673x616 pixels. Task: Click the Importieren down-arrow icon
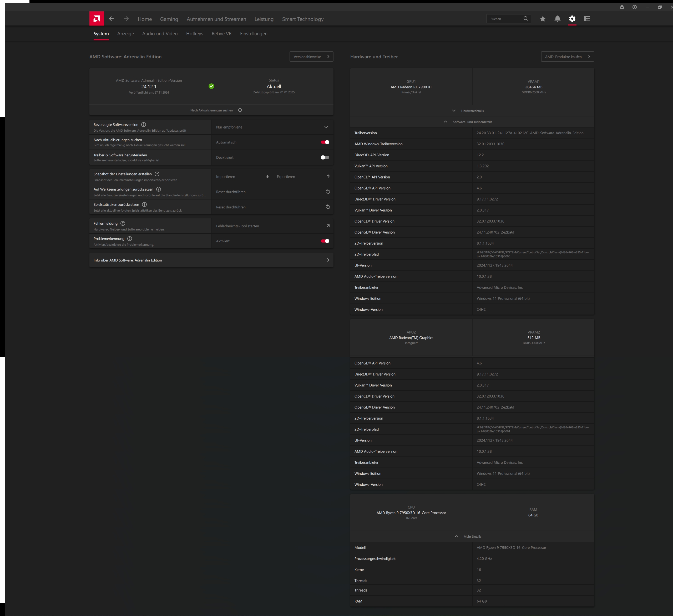point(267,176)
